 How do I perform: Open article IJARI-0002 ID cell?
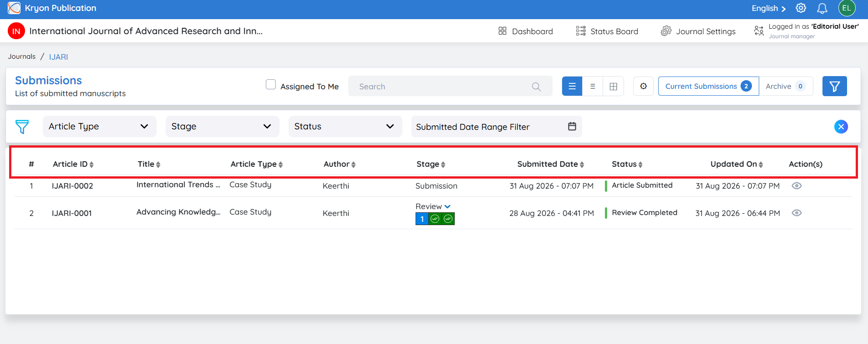click(x=72, y=186)
